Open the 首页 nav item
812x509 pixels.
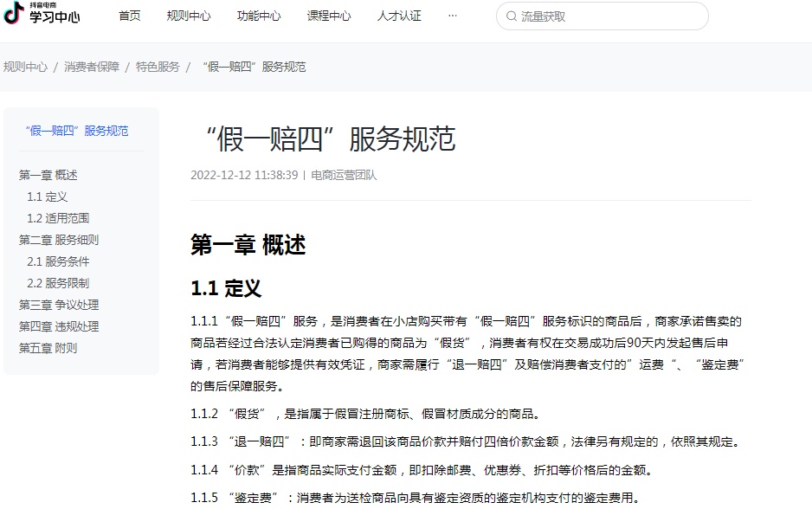(x=129, y=16)
